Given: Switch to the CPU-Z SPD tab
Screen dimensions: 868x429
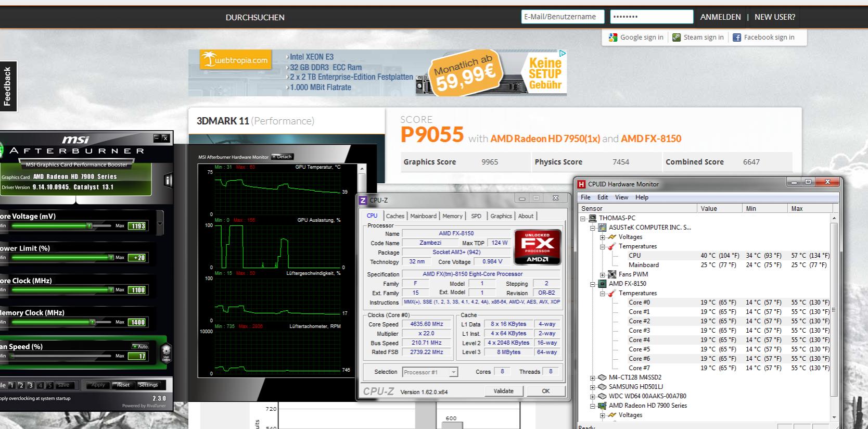Looking at the screenshot, I should click(476, 216).
